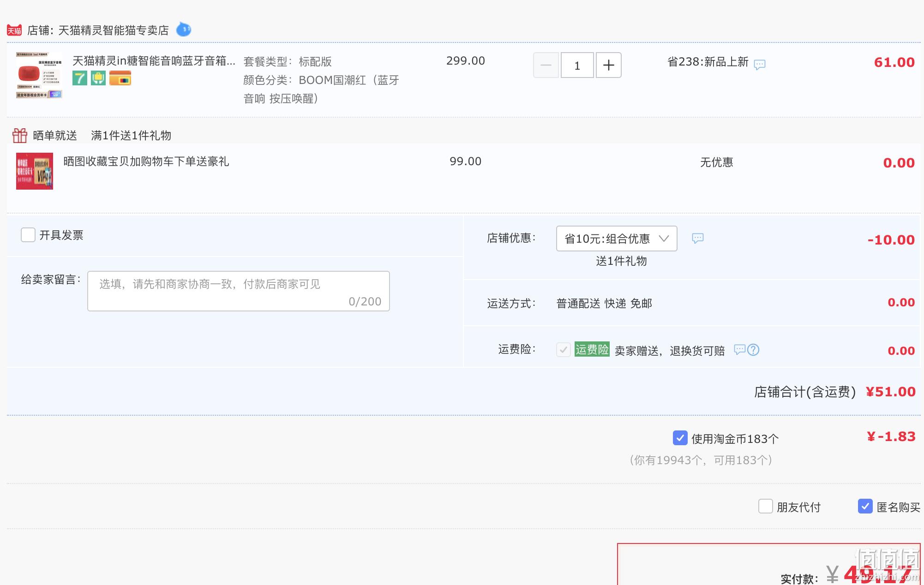The width and height of the screenshot is (924, 585).
Task: Open store discount comment bubble icon
Action: coord(698,238)
